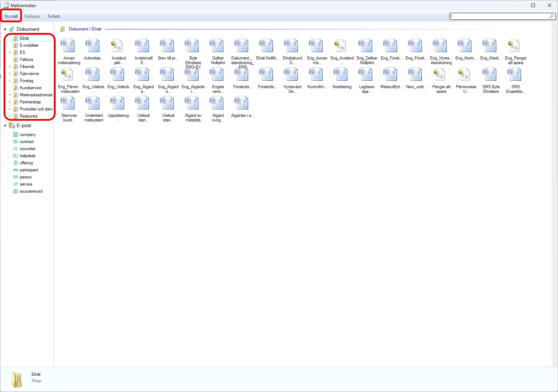
Task: Click the Ny mall button
Action: 11,16
